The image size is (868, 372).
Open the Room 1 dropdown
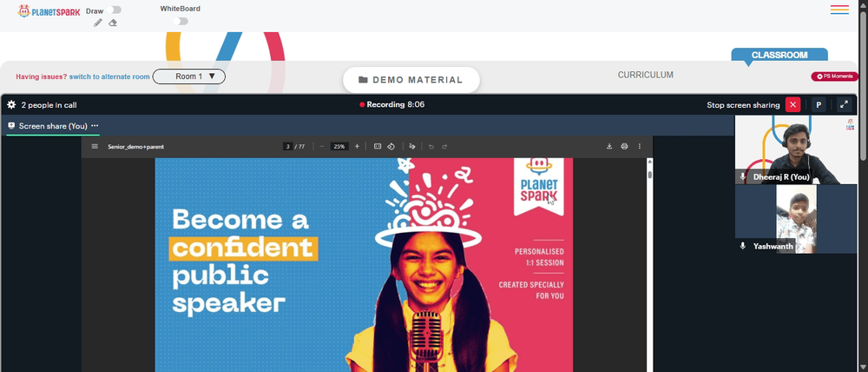188,76
